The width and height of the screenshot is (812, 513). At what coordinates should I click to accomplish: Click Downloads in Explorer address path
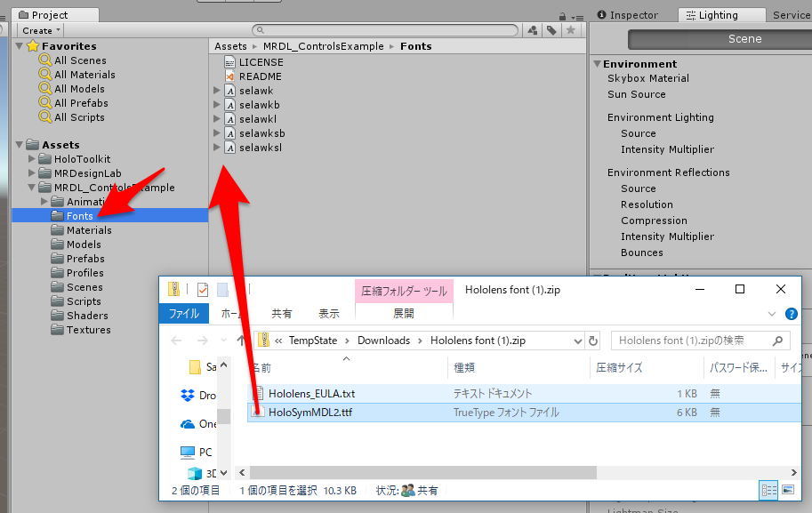click(x=383, y=341)
